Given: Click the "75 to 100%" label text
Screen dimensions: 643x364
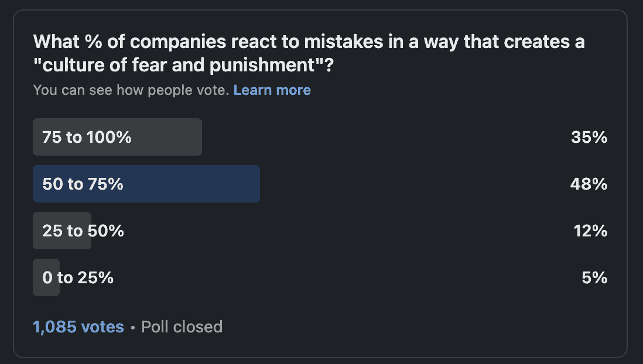Looking at the screenshot, I should tap(87, 138).
